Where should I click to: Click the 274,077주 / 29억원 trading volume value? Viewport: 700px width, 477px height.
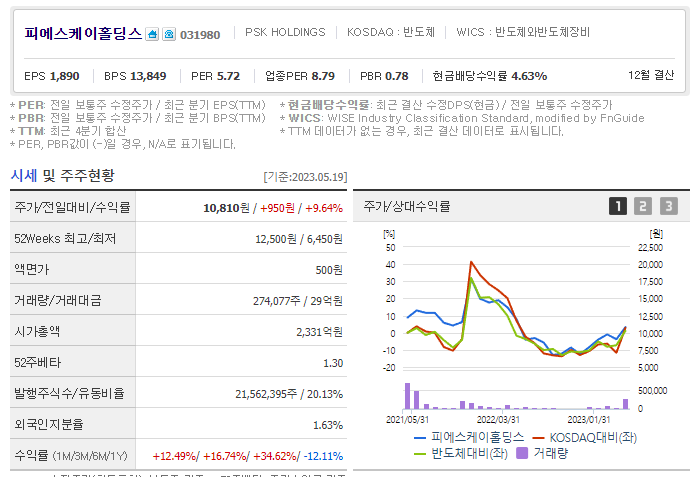click(298, 301)
